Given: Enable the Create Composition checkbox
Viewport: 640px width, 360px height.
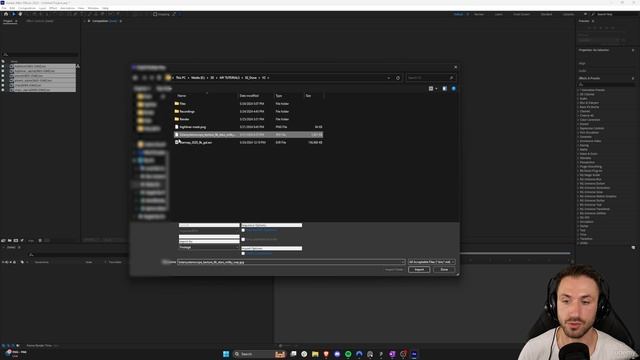Looking at the screenshot, I should [243, 253].
